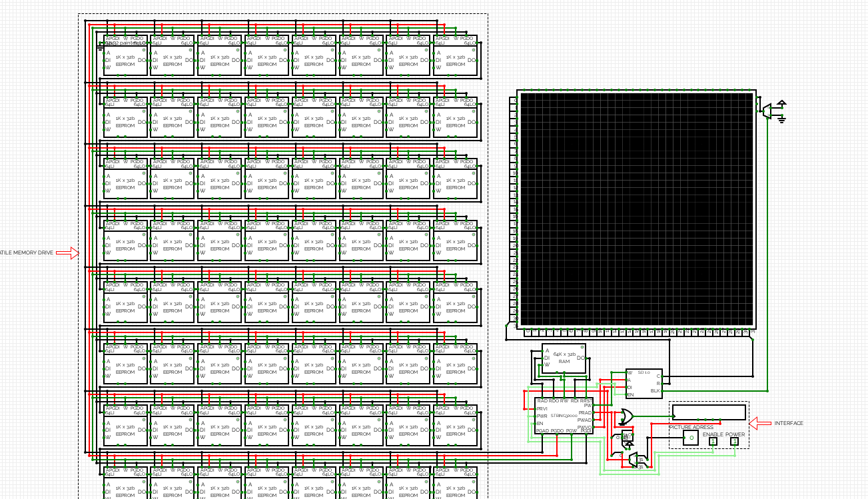Click the RW pin on STRING32000

click(564, 398)
